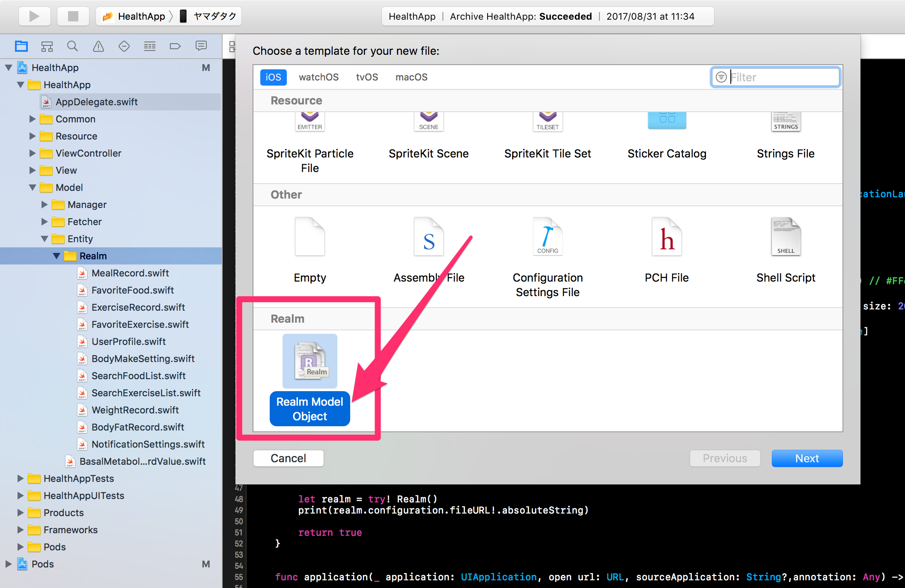The image size is (905, 588).
Task: Expand the Fetcher folder
Action: pos(44,222)
